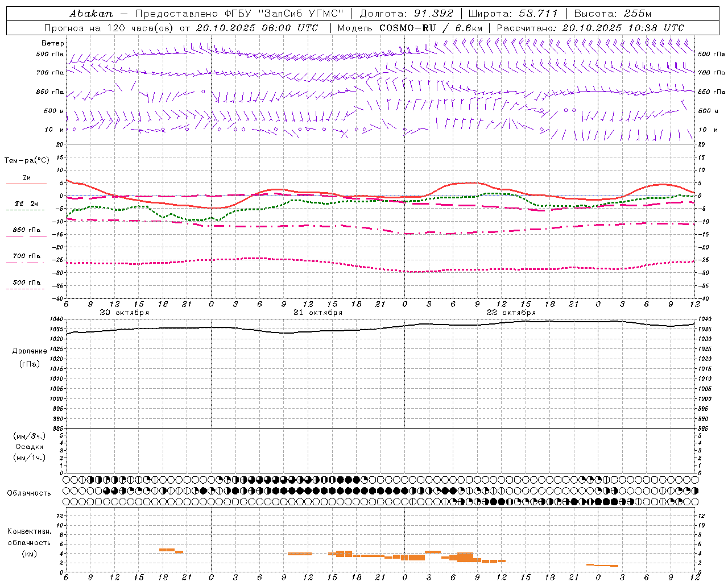
Task: Click the "(км)" convective cloud unit label
Action: tap(30, 554)
